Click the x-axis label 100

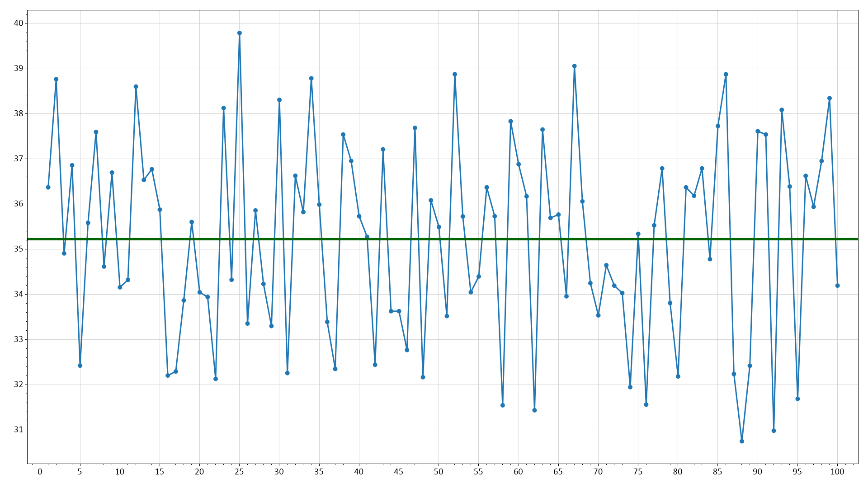837,472
